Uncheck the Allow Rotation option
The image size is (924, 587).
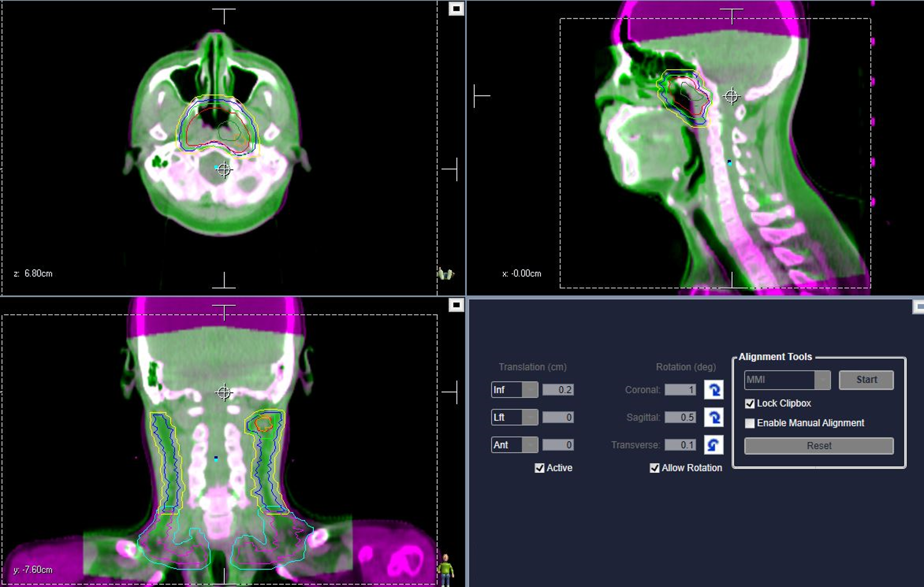pyautogui.click(x=654, y=468)
